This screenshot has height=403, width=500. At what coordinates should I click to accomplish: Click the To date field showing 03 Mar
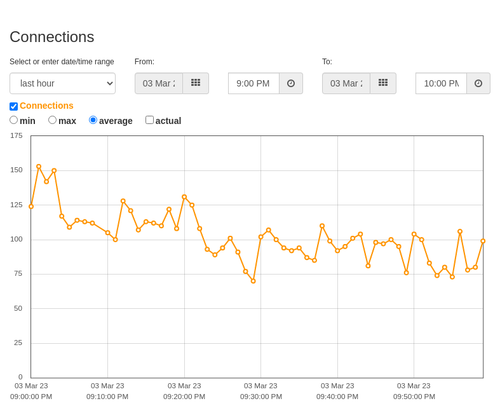point(346,83)
